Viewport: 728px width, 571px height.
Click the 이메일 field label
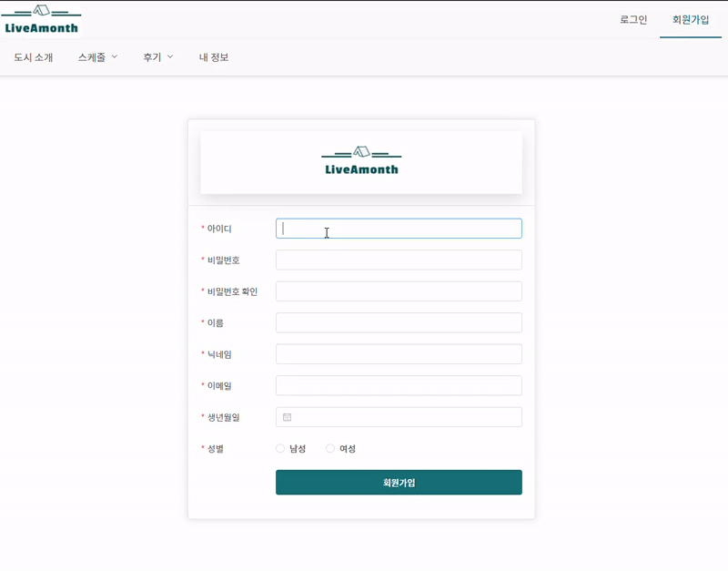click(x=219, y=385)
